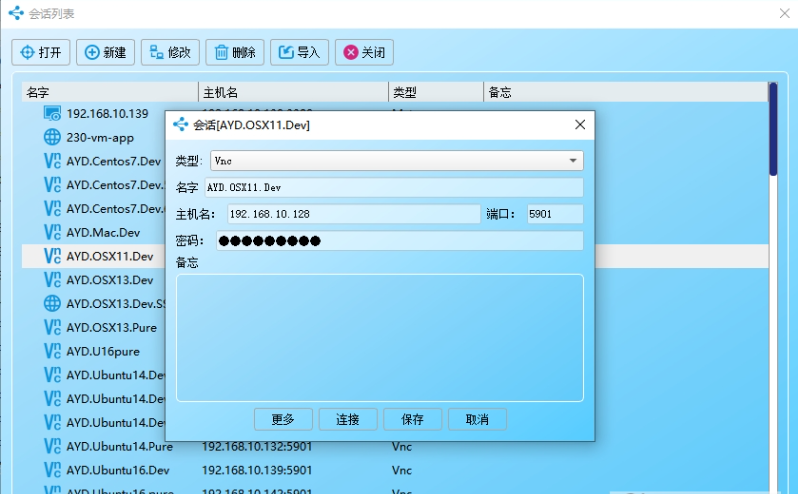Select the 192.168.10.139 session name
Viewport: 798px width, 494px height.
tap(107, 113)
